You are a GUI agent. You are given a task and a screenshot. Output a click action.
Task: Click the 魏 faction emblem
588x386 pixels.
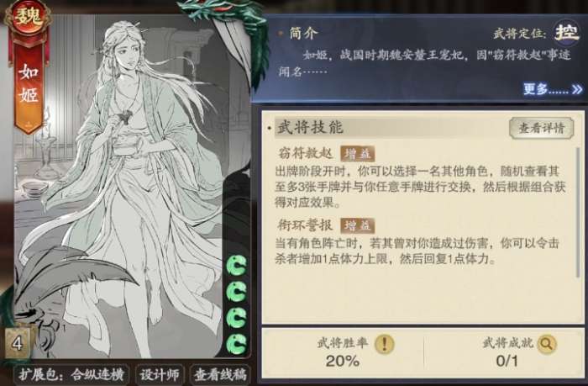(28, 18)
